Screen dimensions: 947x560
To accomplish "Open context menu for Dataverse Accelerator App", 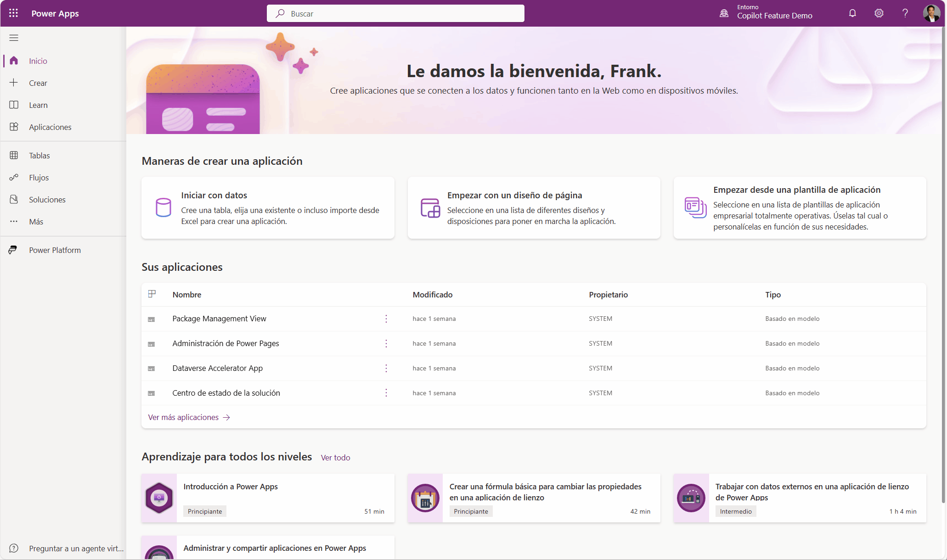I will coord(386,368).
